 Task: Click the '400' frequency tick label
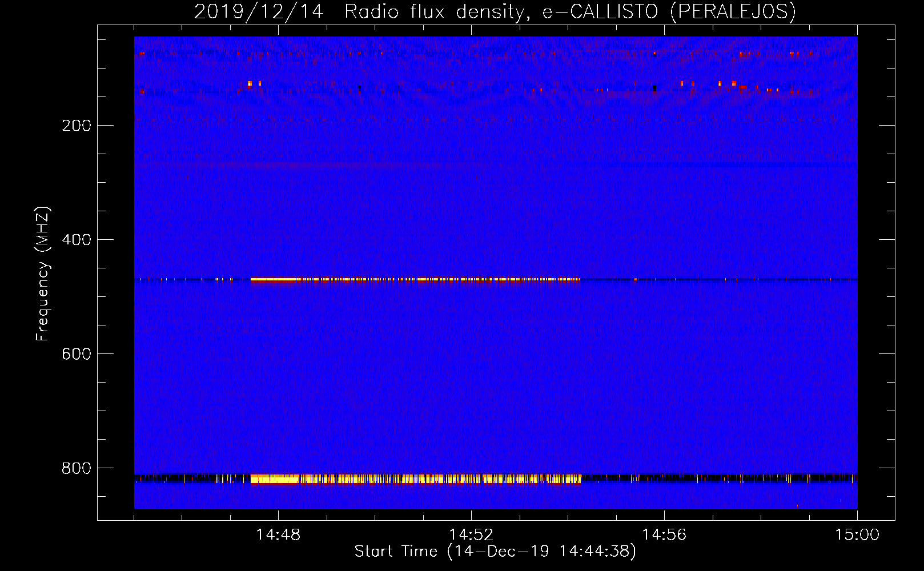[x=77, y=240]
